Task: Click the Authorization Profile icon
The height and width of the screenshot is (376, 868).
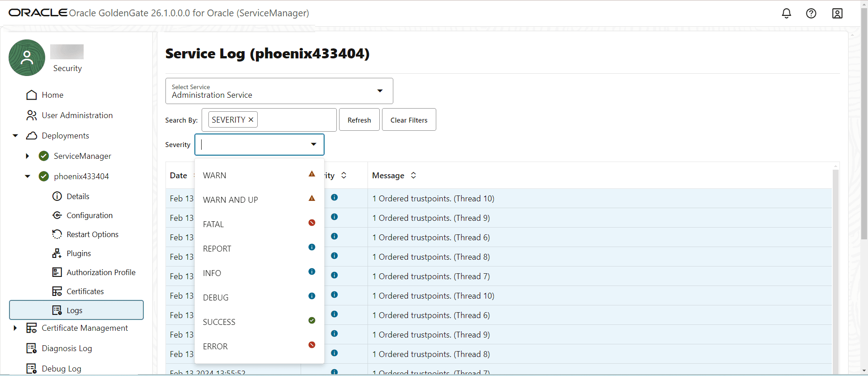Action: 57,272
